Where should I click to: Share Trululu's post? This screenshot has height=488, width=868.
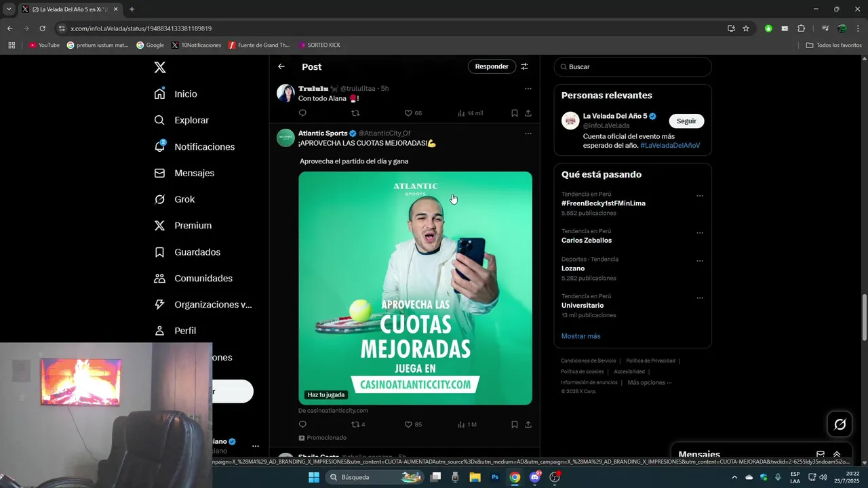(x=528, y=113)
